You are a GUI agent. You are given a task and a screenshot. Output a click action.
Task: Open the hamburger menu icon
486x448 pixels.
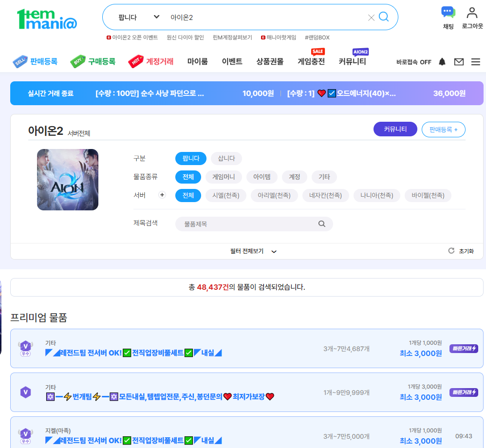[x=475, y=62]
